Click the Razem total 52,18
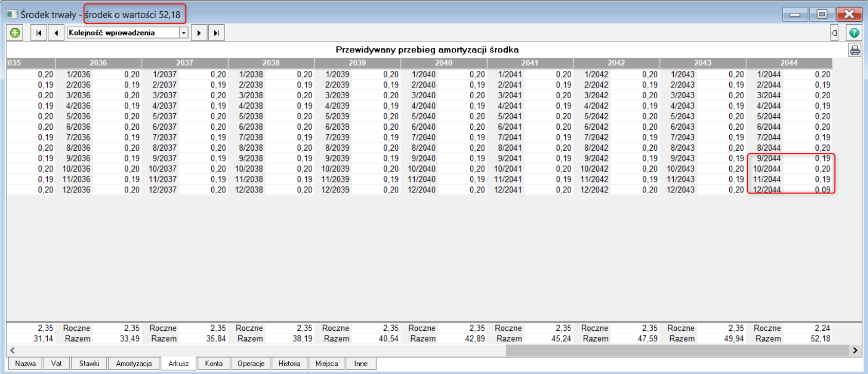This screenshot has height=374, width=868. tap(820, 339)
